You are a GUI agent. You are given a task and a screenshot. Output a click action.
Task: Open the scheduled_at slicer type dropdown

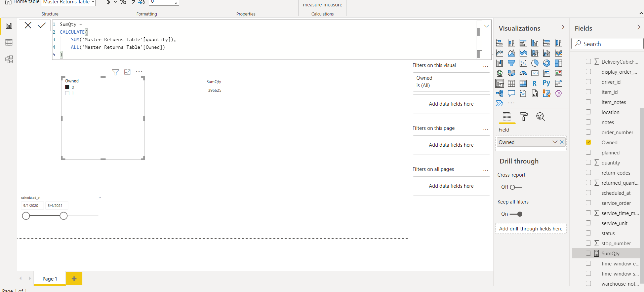coord(100,198)
